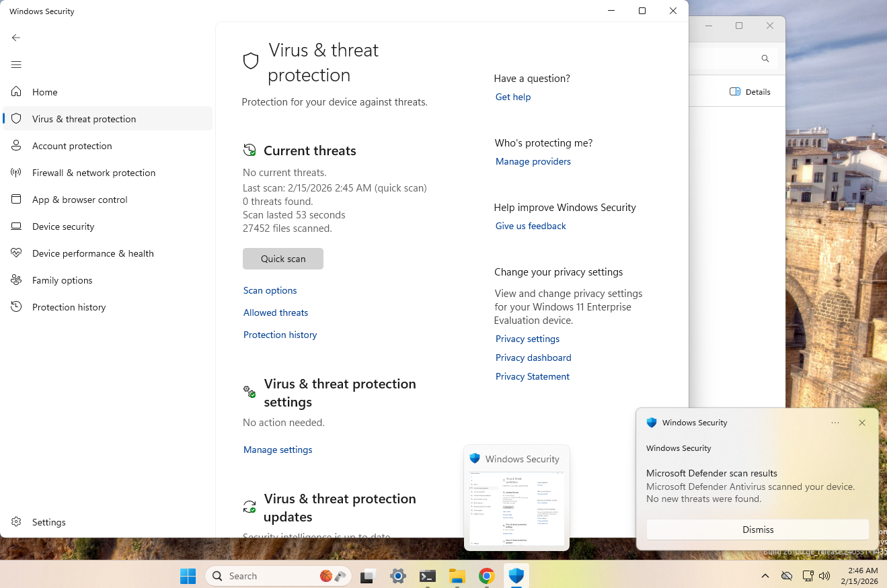Image resolution: width=887 pixels, height=588 pixels.
Task: Open Firewall & network protection
Action: point(93,173)
